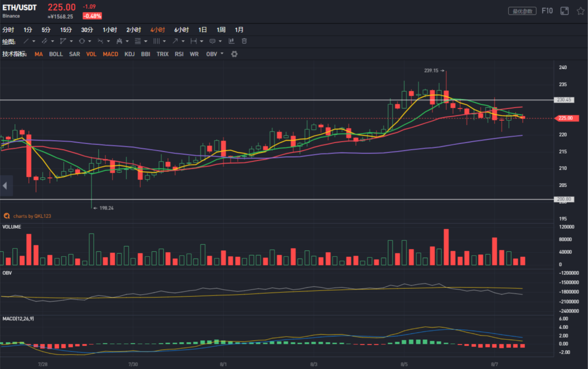Toggle the MA indicator
The image size is (588, 369).
click(39, 54)
